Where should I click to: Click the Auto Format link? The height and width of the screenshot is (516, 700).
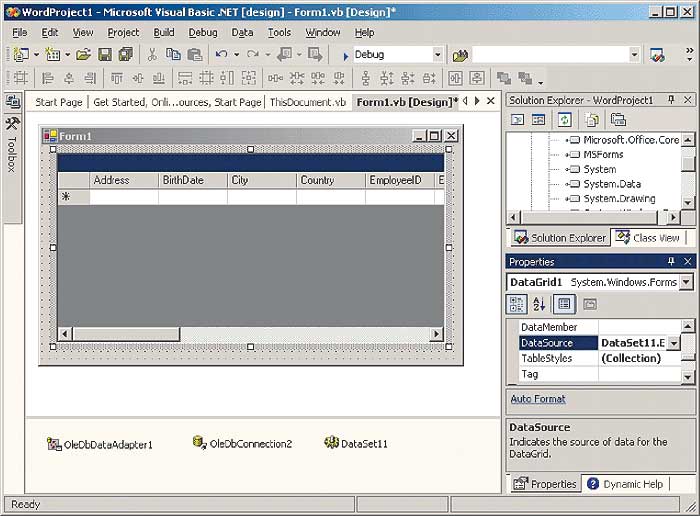[538, 399]
